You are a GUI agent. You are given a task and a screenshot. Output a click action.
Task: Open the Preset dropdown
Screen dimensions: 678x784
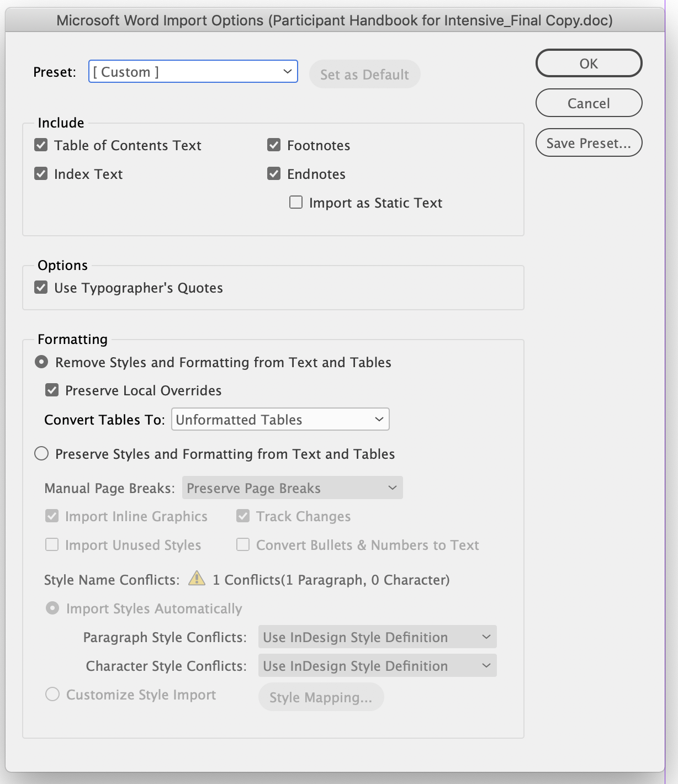(193, 71)
